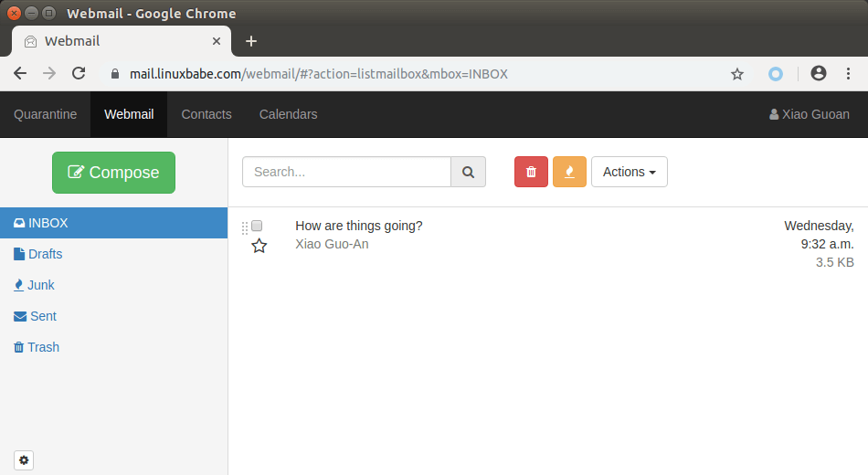
Task: Click the message drag handle
Action: pos(244,227)
